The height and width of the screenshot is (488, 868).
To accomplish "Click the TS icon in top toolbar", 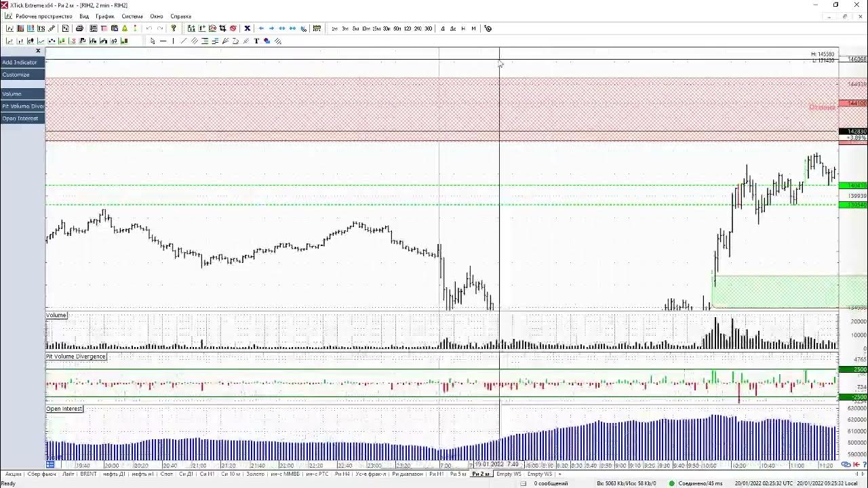I will 41,28.
